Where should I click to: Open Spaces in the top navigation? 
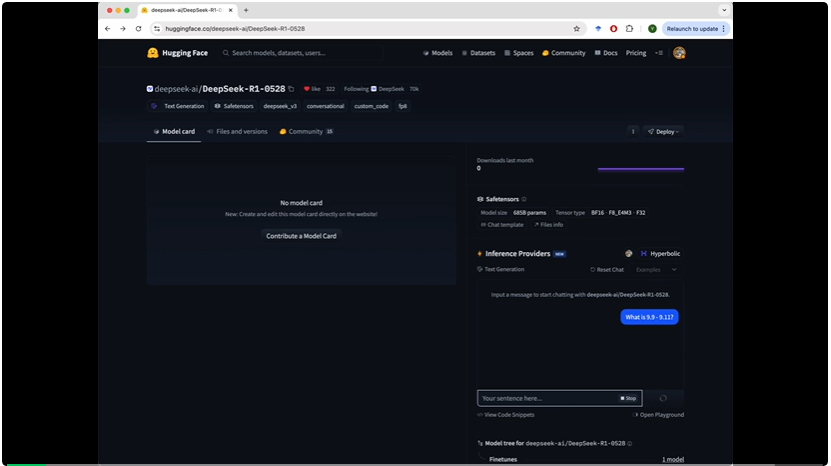pyautogui.click(x=519, y=53)
